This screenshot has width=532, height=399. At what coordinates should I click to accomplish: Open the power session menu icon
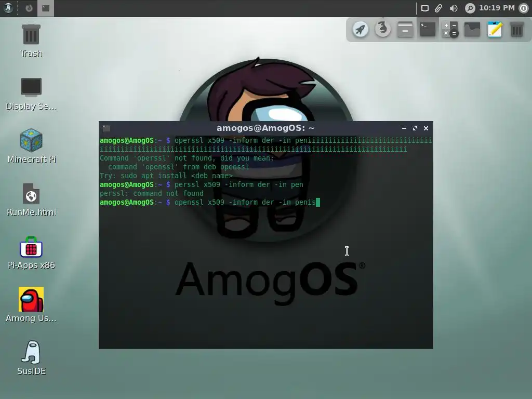click(524, 8)
